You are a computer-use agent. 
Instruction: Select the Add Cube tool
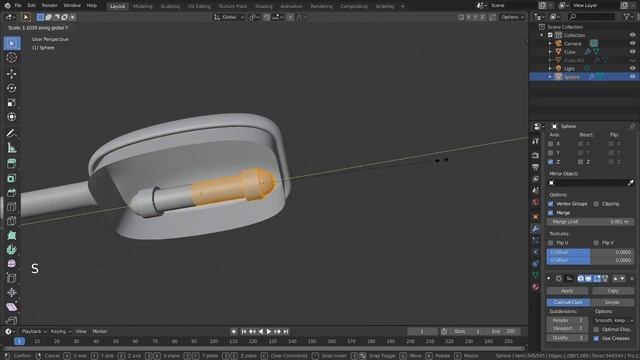point(11,164)
